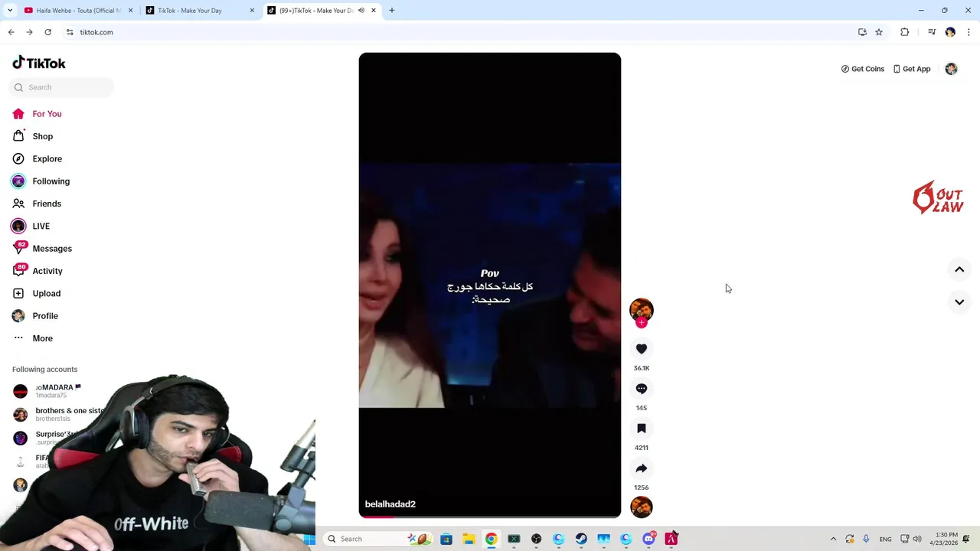Mute the tab via its speaker icon
This screenshot has width=980, height=551.
tap(361, 11)
